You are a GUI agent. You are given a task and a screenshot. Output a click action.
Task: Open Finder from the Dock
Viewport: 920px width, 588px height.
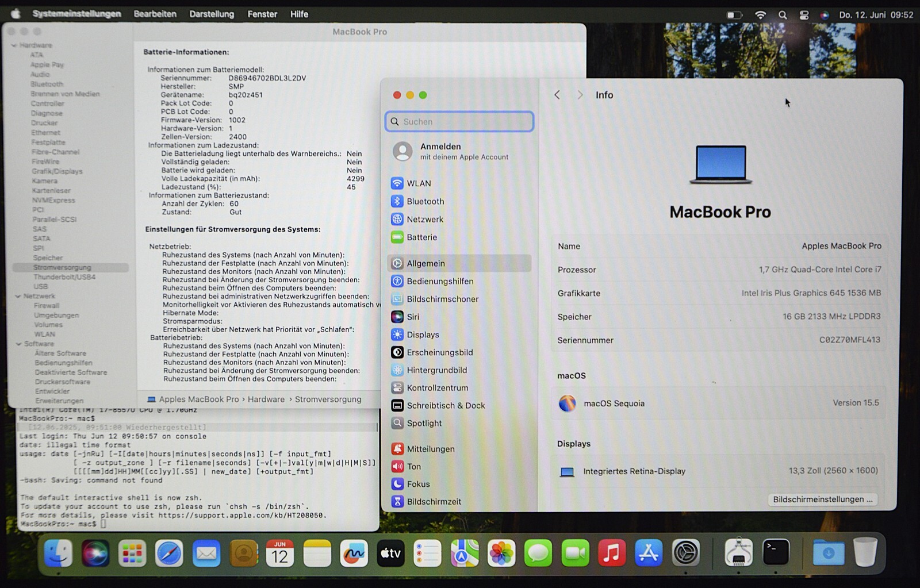coord(59,554)
